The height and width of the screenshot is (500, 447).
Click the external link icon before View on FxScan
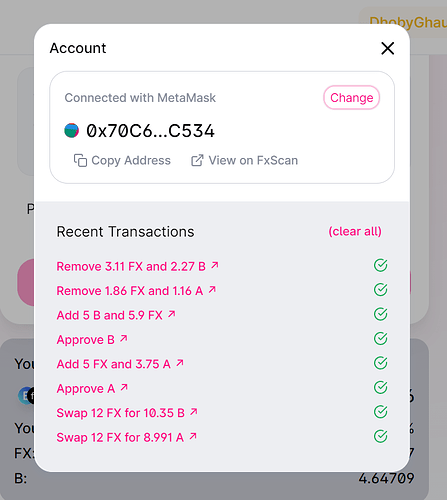197,160
